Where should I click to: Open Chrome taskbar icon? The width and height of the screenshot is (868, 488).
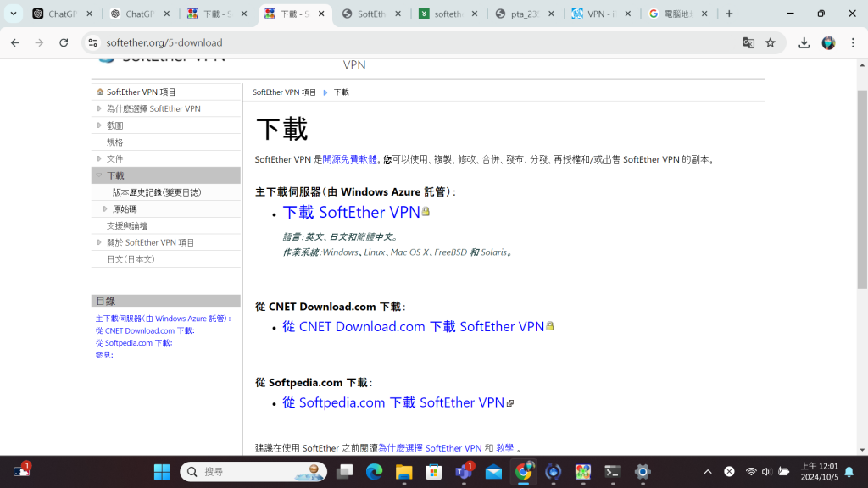523,472
